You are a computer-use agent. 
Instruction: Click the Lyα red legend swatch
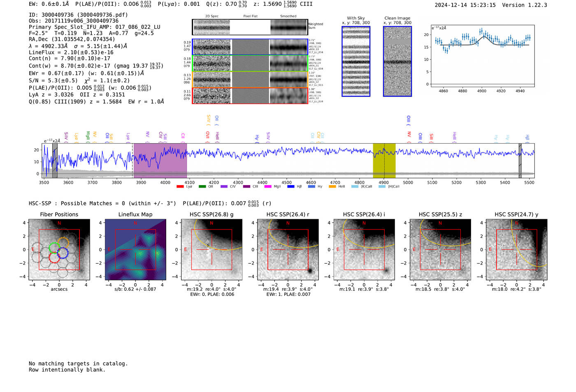click(180, 186)
